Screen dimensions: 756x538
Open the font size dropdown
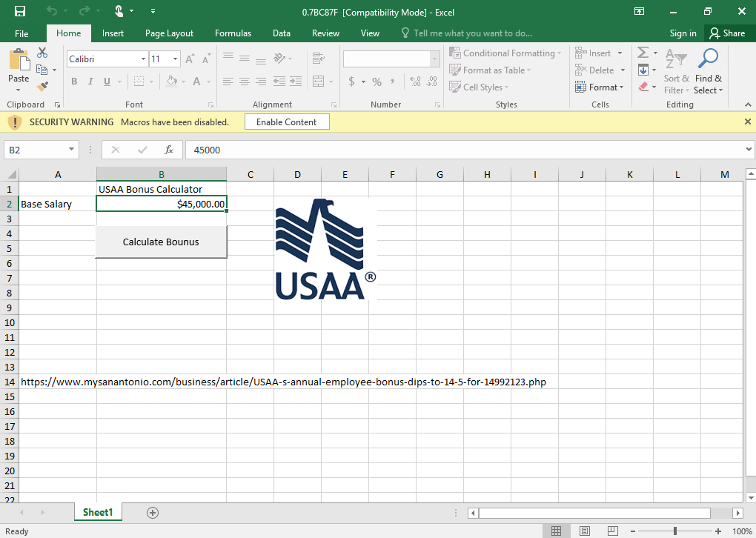(x=175, y=59)
